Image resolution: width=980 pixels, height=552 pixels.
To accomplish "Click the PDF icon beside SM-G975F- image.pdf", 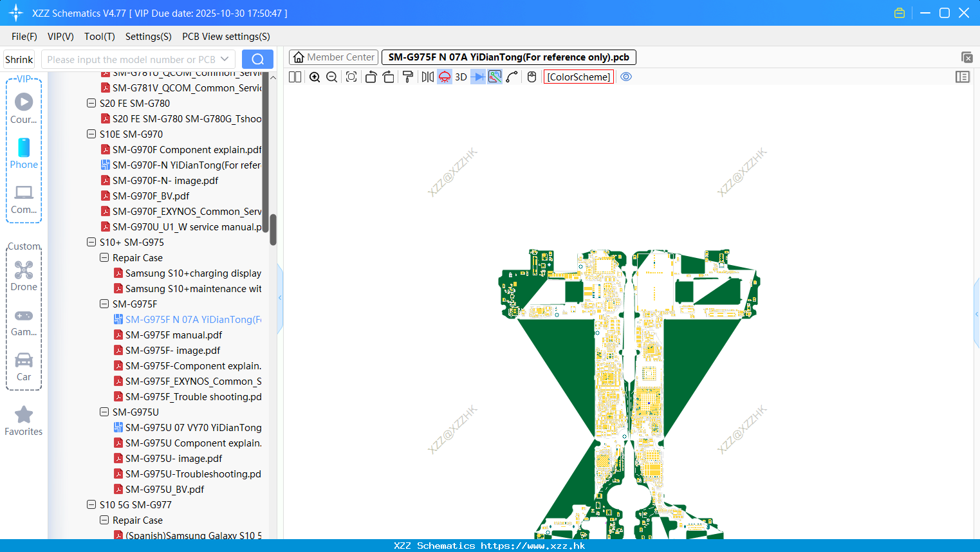I will pyautogui.click(x=118, y=350).
